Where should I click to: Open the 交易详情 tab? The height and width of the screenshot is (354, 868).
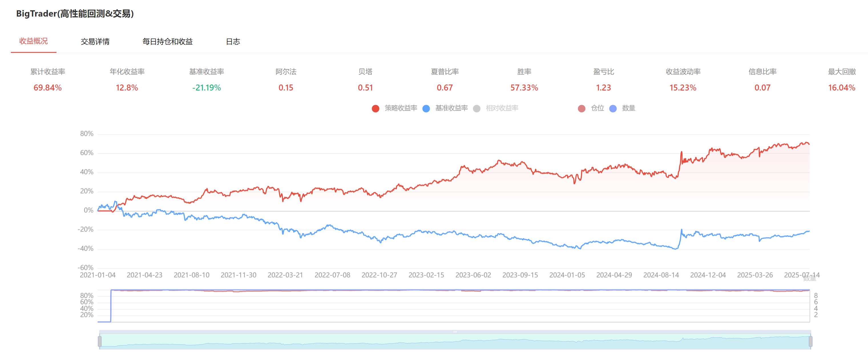(95, 41)
